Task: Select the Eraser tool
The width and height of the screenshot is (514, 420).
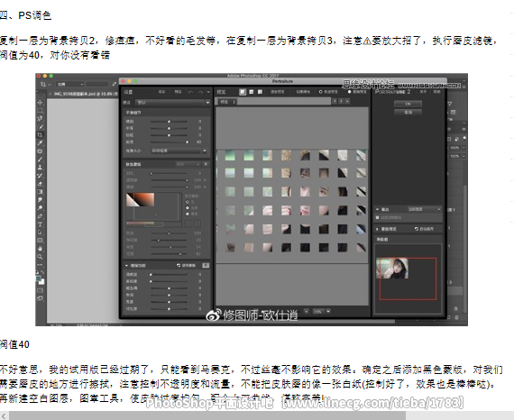Action: pyautogui.click(x=40, y=184)
